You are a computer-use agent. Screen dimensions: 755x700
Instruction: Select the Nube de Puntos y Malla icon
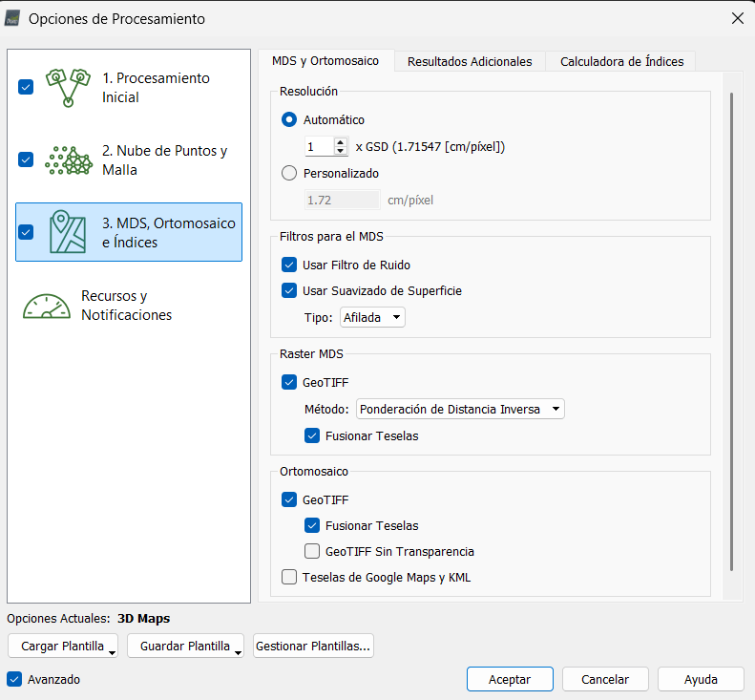[68, 159]
